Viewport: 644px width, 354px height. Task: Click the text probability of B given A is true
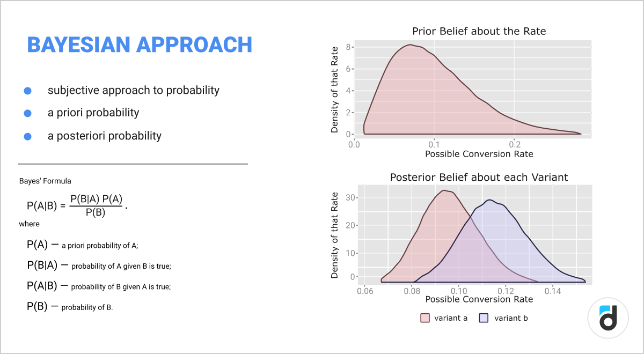pos(121,287)
